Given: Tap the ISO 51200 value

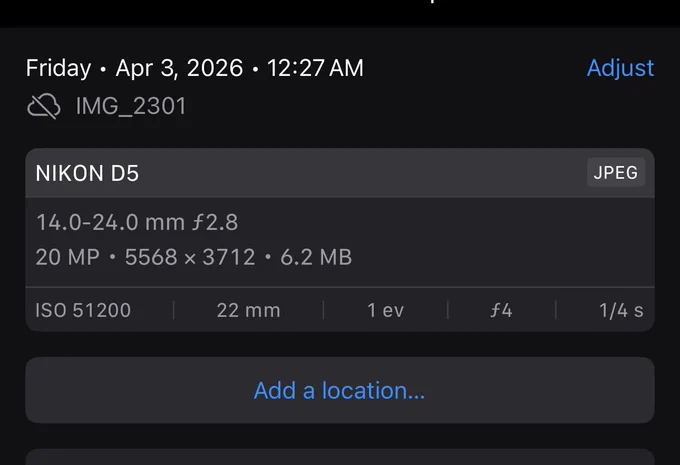Looking at the screenshot, I should click(x=83, y=310).
